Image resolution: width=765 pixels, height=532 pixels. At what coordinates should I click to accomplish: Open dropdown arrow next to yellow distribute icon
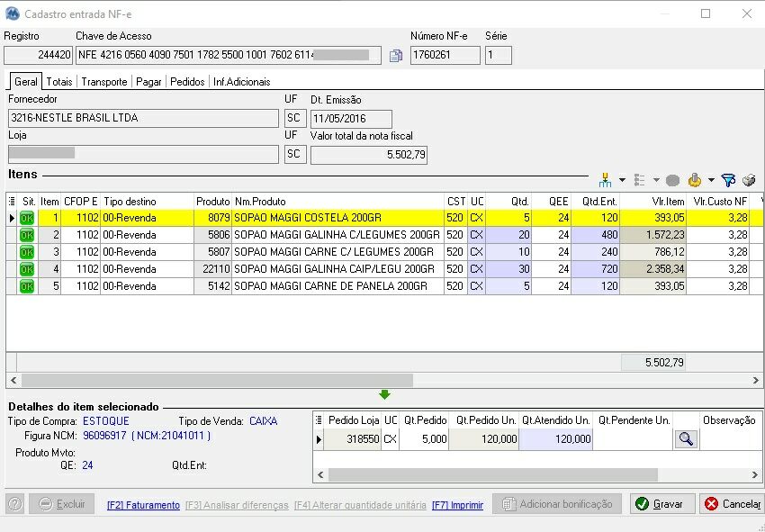(622, 181)
